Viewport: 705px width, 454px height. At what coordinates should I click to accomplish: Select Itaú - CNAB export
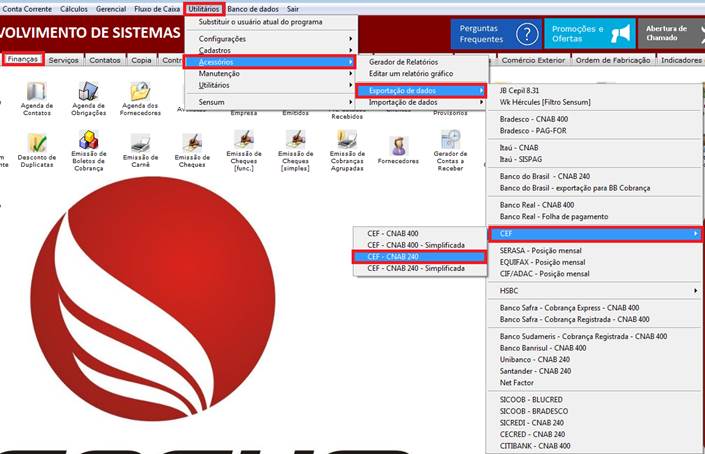pyautogui.click(x=595, y=148)
